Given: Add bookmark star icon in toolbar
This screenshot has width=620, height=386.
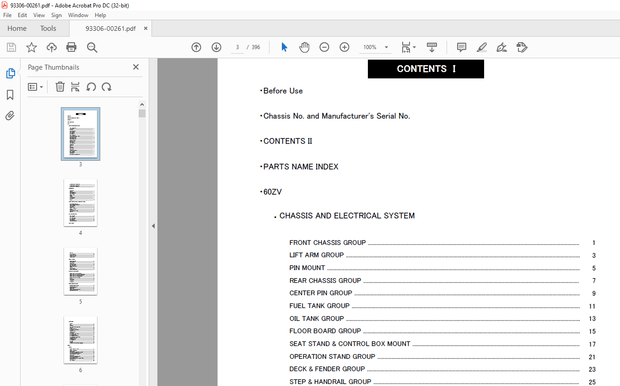Looking at the screenshot, I should click(x=31, y=47).
